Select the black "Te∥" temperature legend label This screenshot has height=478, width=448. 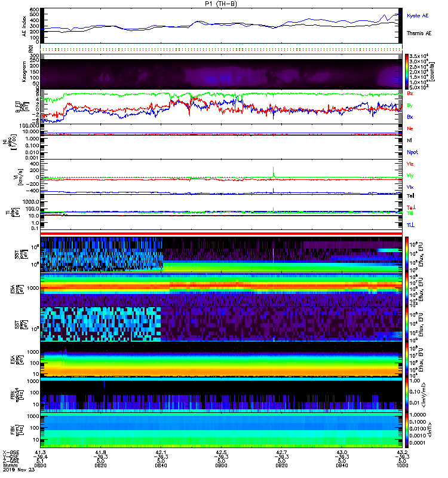pos(410,196)
